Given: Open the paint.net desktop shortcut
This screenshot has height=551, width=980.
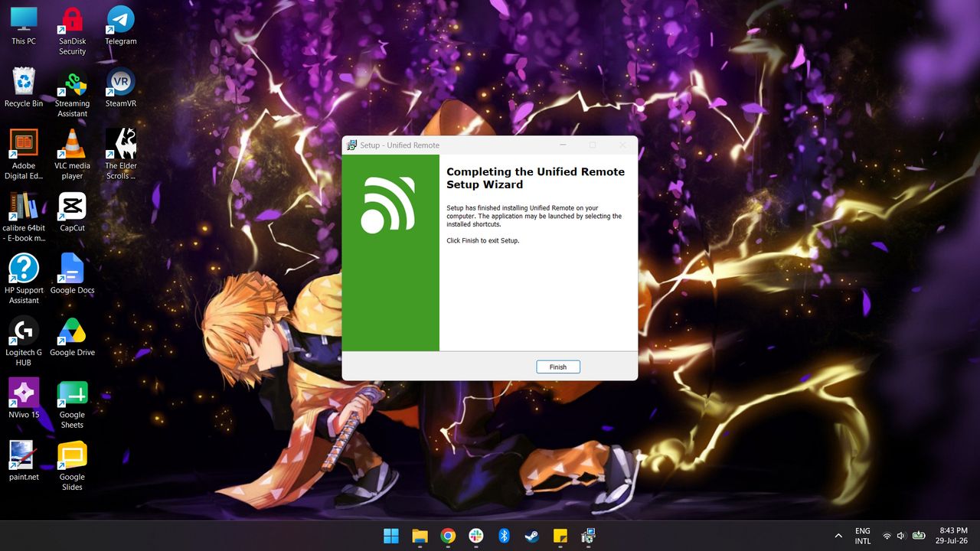Looking at the screenshot, I should [24, 461].
